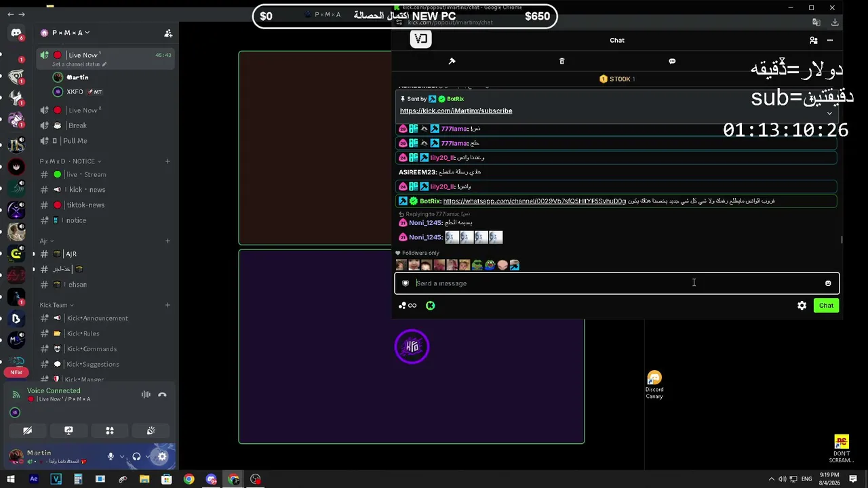Viewport: 868px width, 488px height.
Task: Open the tiktok-news channel
Action: (x=106, y=205)
